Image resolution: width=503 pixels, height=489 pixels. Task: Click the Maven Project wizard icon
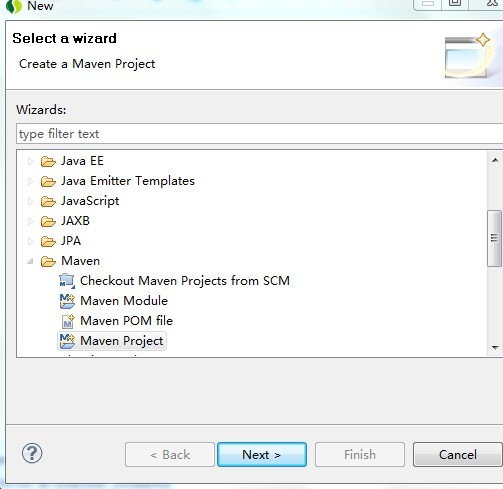[67, 341]
